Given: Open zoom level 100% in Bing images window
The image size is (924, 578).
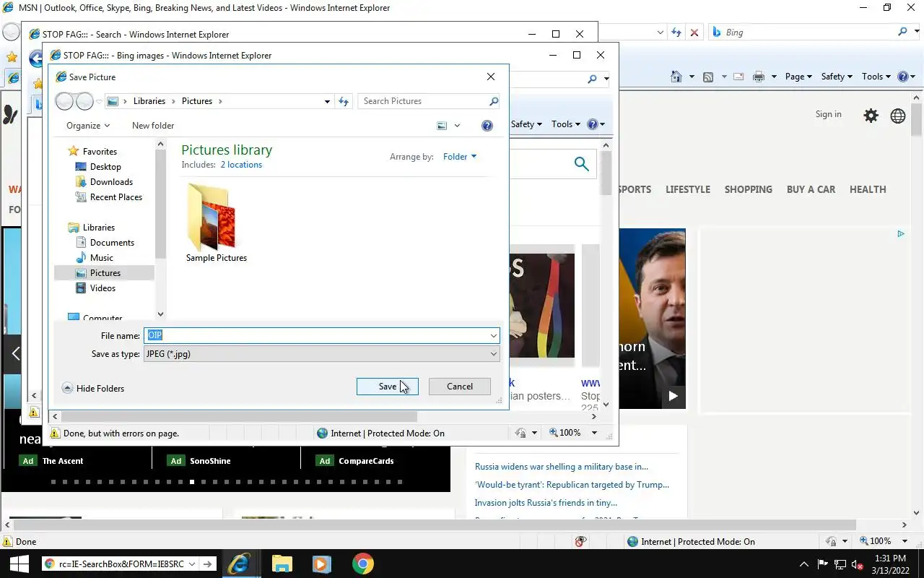Looking at the screenshot, I should point(573,433).
